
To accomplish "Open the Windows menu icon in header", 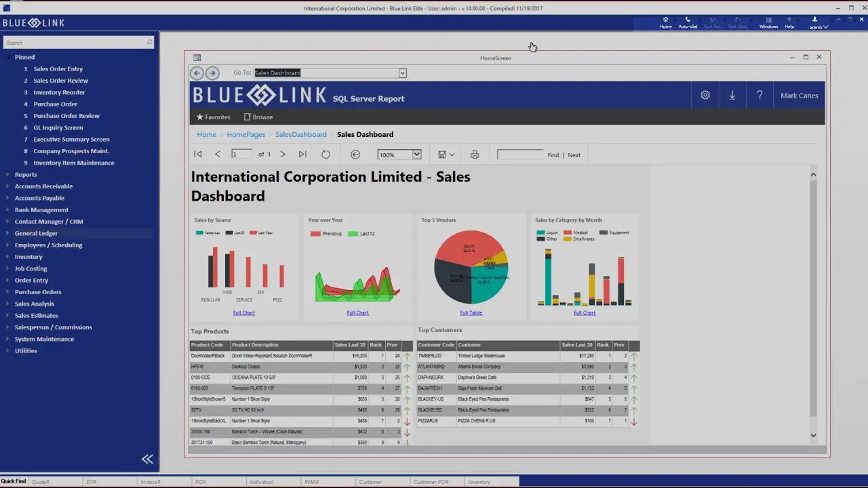I will coord(768,20).
